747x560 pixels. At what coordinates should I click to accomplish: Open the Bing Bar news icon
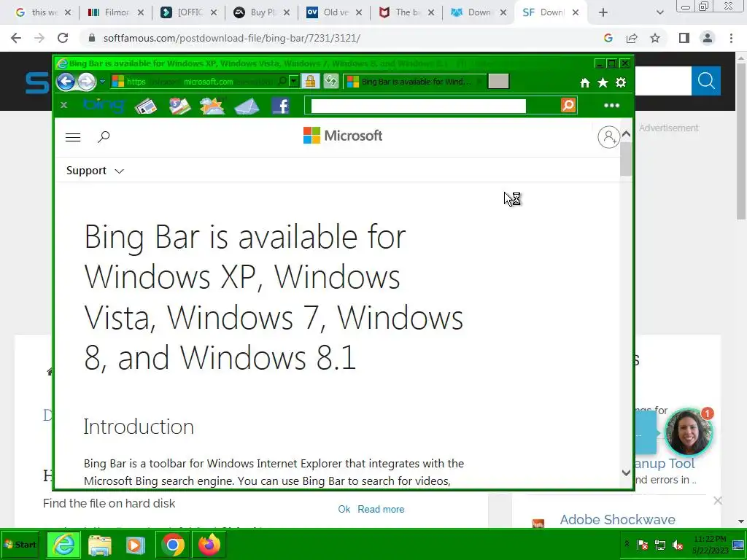pos(146,106)
